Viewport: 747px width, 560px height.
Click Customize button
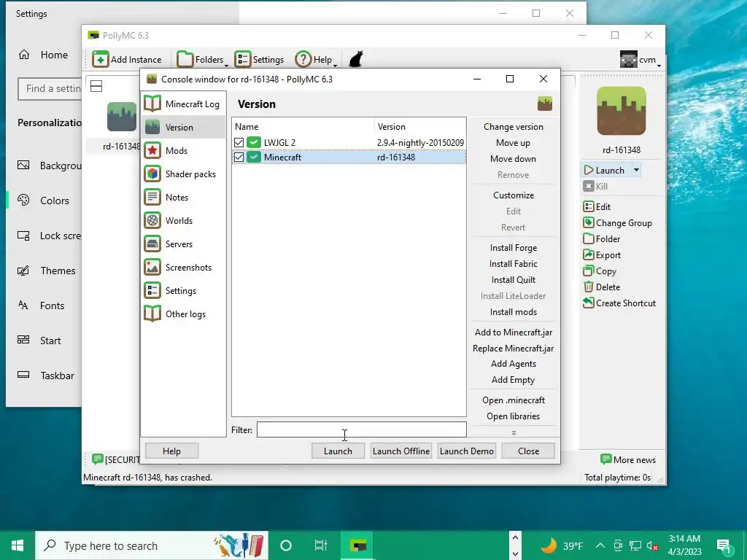coord(513,195)
